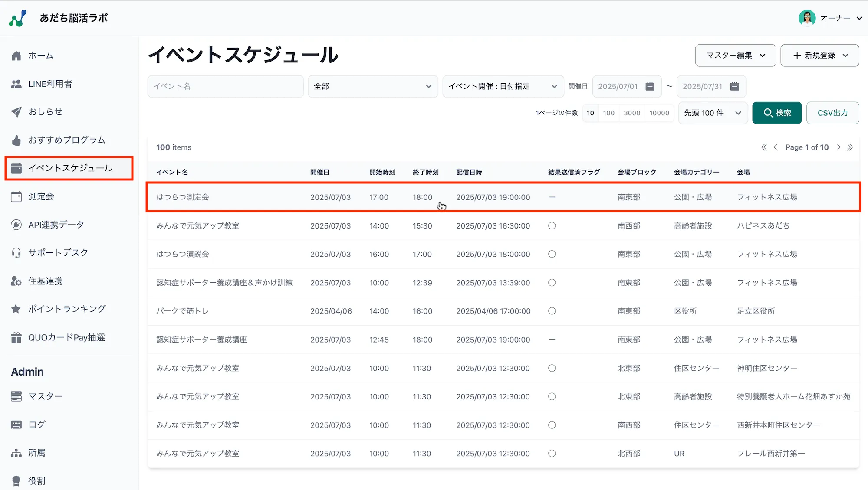Select the API連携データ sidebar icon
Viewport: 868px width, 490px height.
[x=16, y=224]
